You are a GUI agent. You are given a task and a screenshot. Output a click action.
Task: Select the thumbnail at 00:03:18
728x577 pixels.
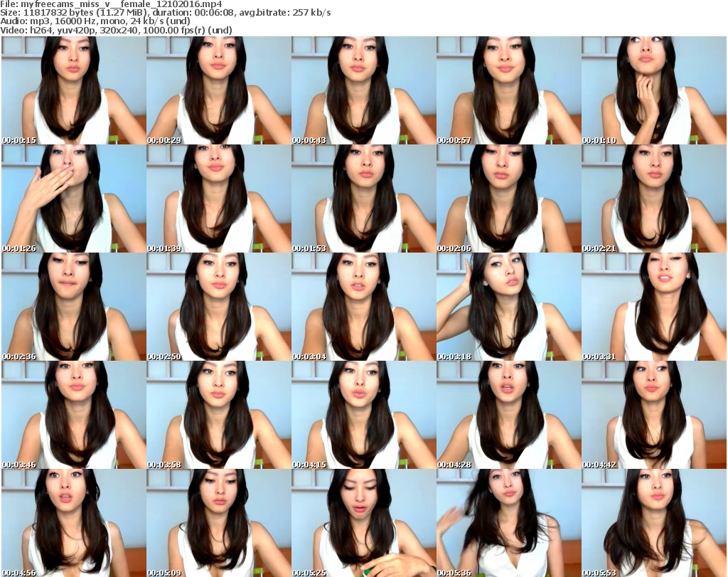coord(508,307)
